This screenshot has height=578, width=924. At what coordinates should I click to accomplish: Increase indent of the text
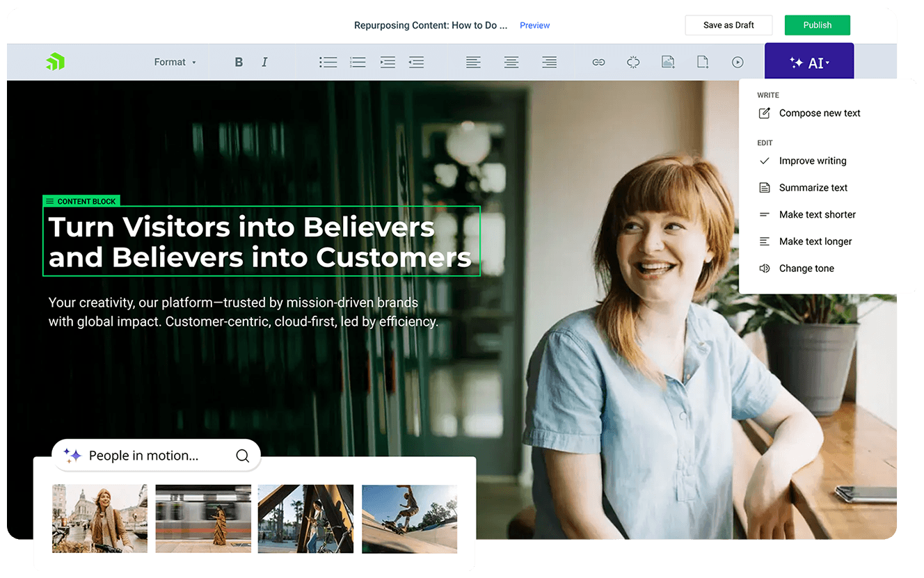click(x=388, y=63)
